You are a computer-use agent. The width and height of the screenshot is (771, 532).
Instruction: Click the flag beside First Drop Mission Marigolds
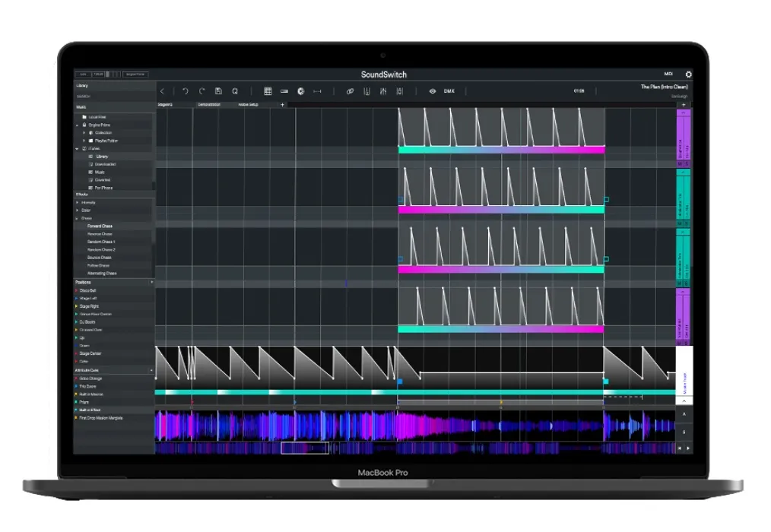pyautogui.click(x=76, y=418)
